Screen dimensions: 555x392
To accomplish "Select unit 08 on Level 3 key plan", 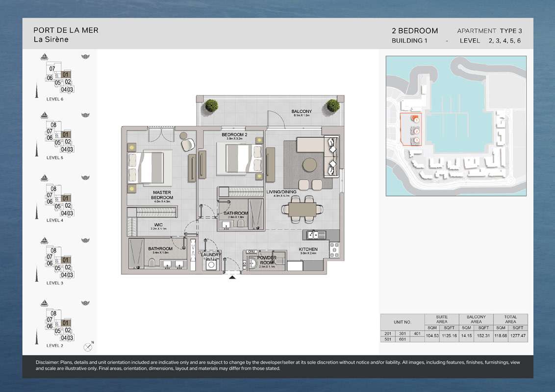I will click(x=53, y=251).
